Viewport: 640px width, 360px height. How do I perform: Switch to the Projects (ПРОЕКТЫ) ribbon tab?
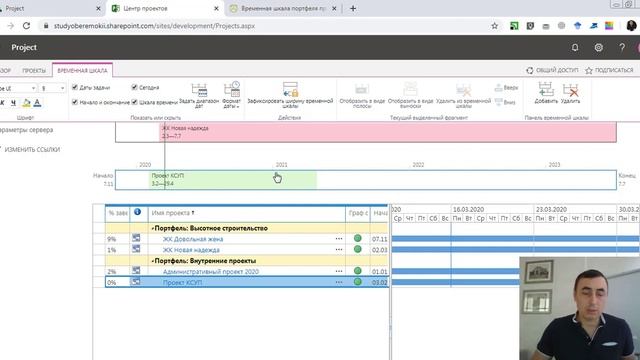coord(34,71)
